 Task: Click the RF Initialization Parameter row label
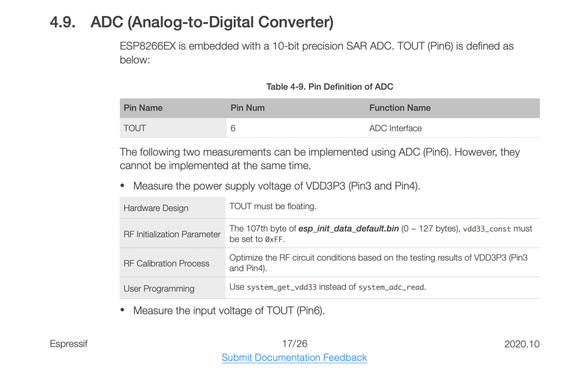(x=172, y=234)
